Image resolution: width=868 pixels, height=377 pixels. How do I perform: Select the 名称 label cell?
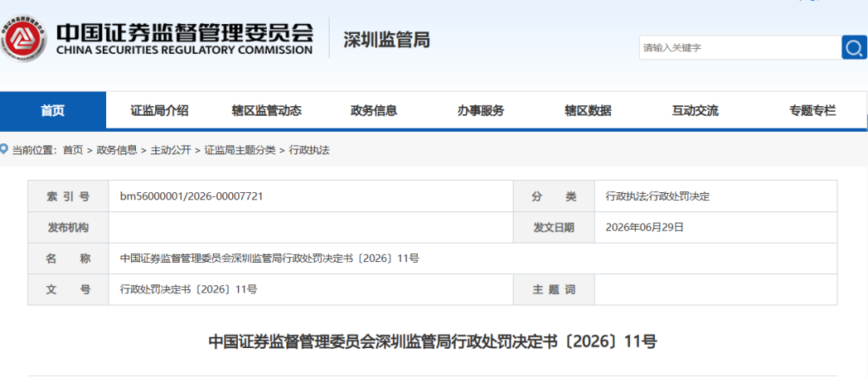(68, 258)
